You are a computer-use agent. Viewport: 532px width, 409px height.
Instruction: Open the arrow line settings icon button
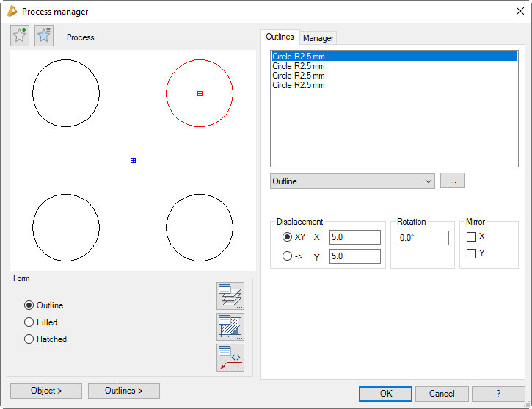pos(230,357)
